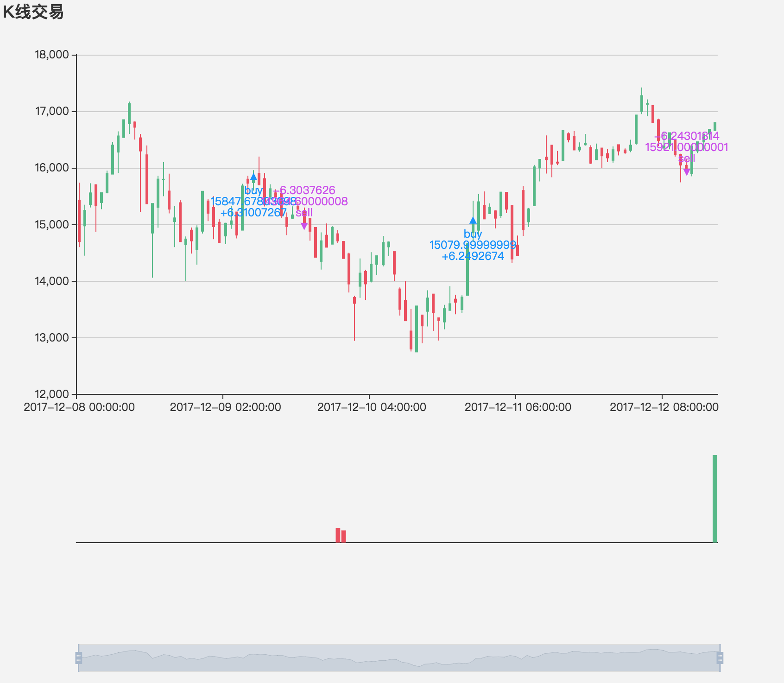This screenshot has height=683, width=784.
Task: Select the blue buy arrow near 15847.678
Action: (x=253, y=177)
